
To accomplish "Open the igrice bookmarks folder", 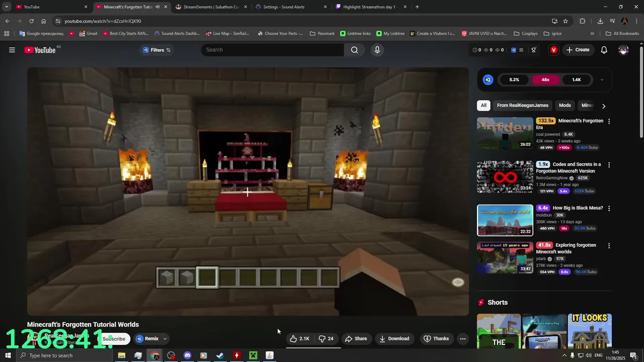I will coord(553,34).
